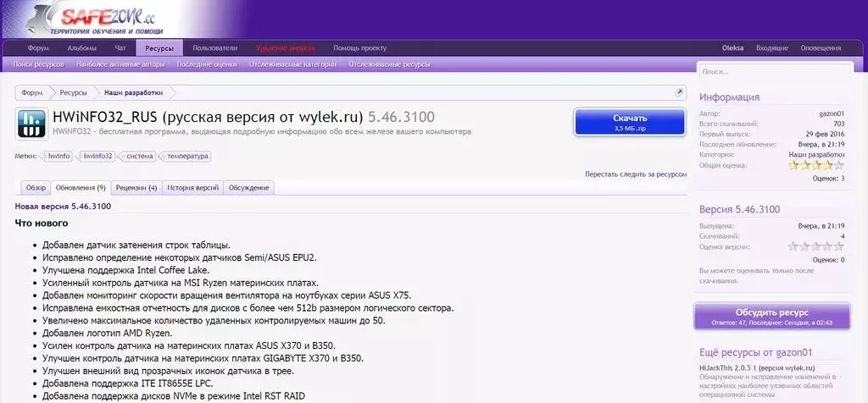Screen dimensions: 868x403
Task: Open the Чат navigation item
Action: 120,48
